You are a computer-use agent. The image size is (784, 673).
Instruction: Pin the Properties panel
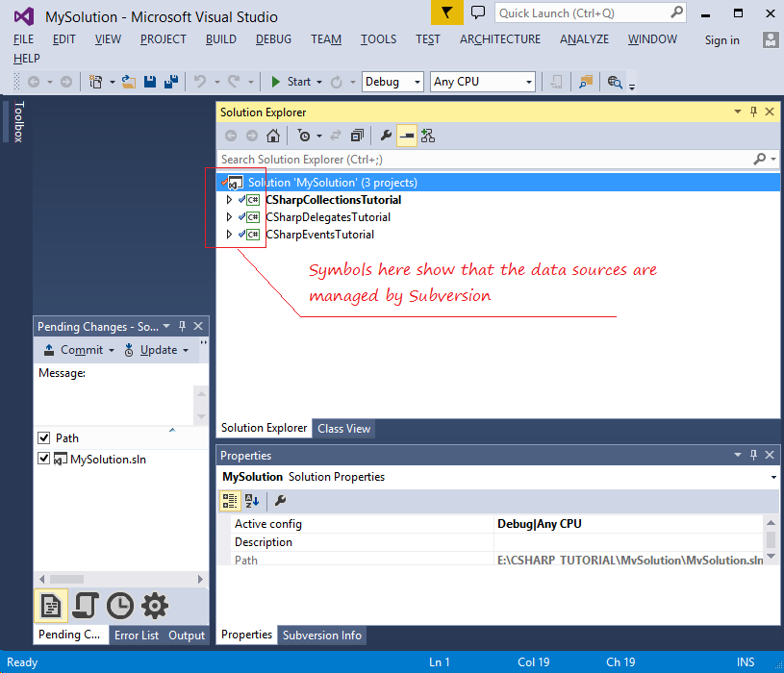click(753, 455)
